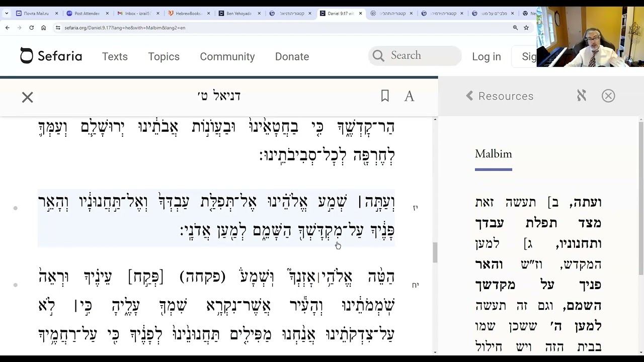
Task: Bookmark this Daniel text
Action: click(x=385, y=96)
